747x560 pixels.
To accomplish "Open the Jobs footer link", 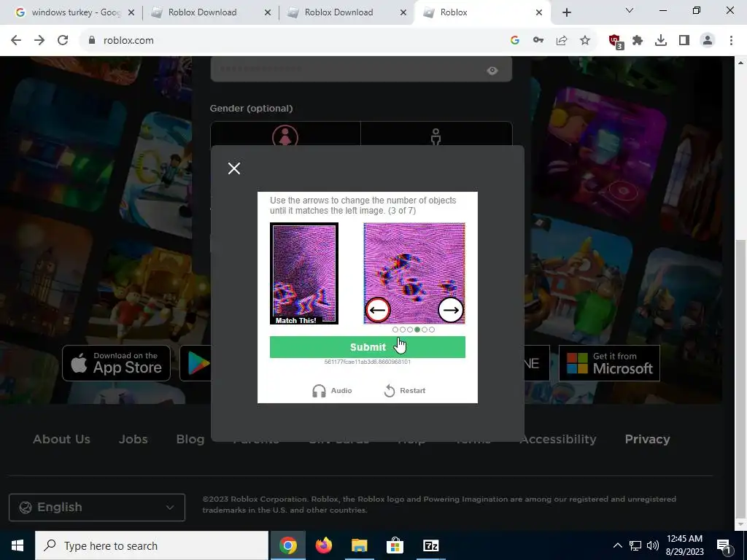I will pyautogui.click(x=133, y=439).
